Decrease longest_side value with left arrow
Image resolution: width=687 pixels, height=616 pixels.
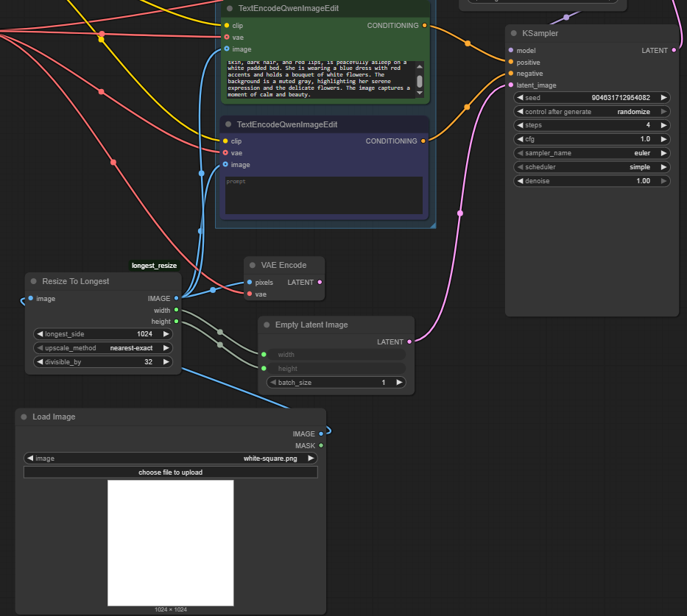coord(40,334)
